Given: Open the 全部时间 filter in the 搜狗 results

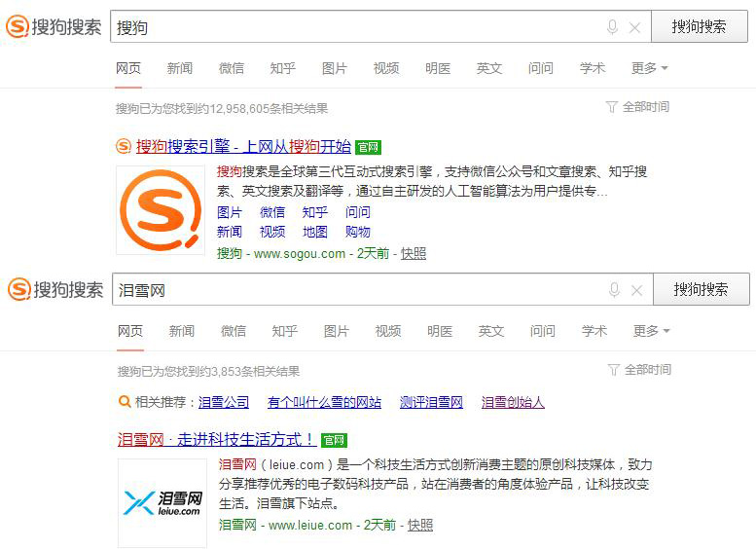Looking at the screenshot, I should (x=637, y=107).
